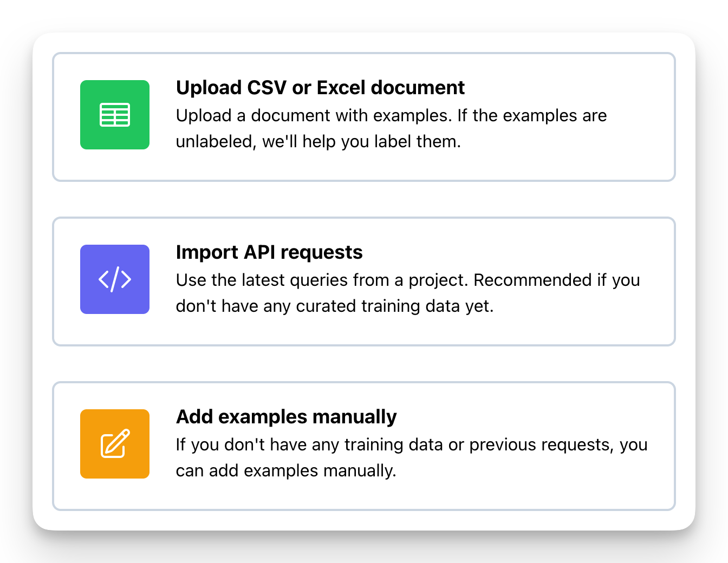Open the Add examples manually card

(364, 446)
